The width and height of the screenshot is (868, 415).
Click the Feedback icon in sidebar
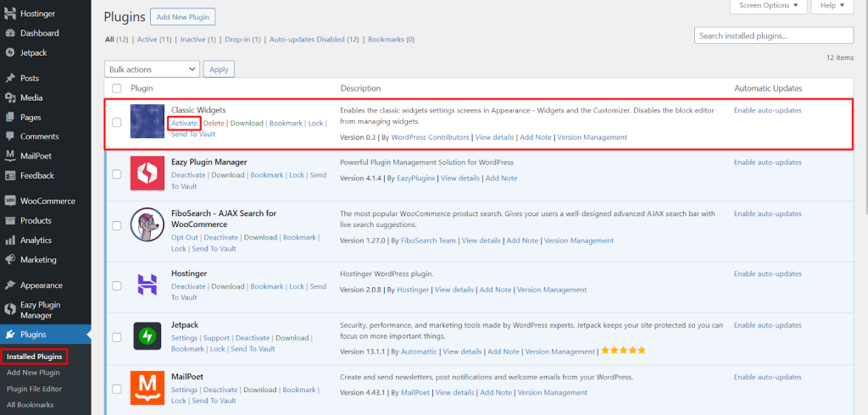pos(10,175)
